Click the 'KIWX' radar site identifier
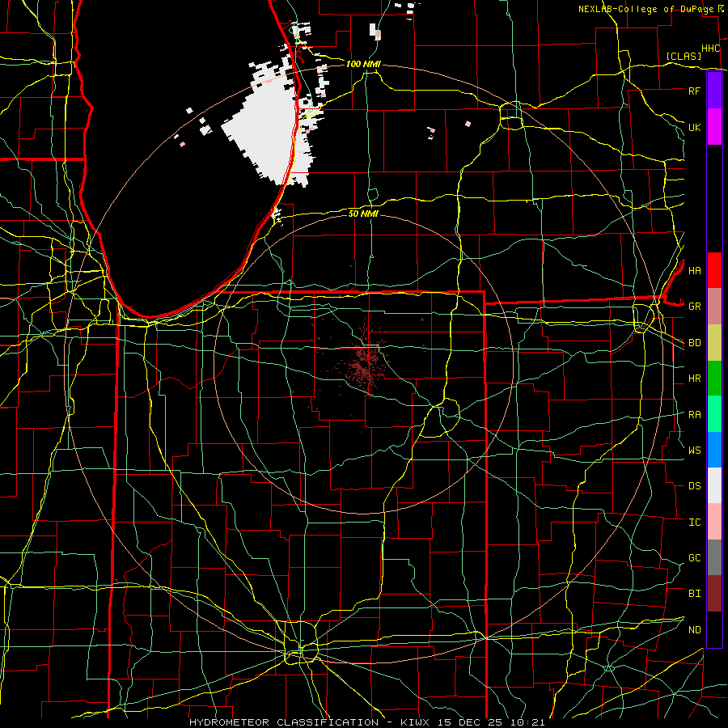 [x=413, y=722]
